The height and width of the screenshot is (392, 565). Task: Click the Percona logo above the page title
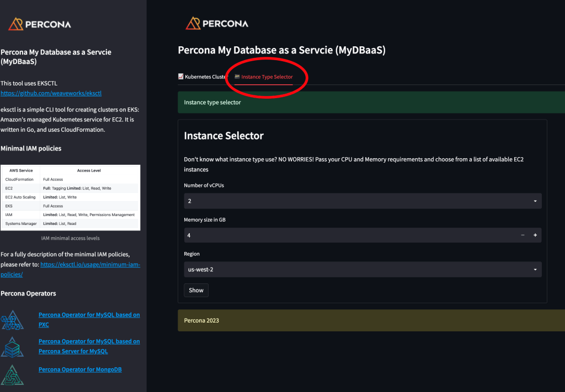[216, 24]
